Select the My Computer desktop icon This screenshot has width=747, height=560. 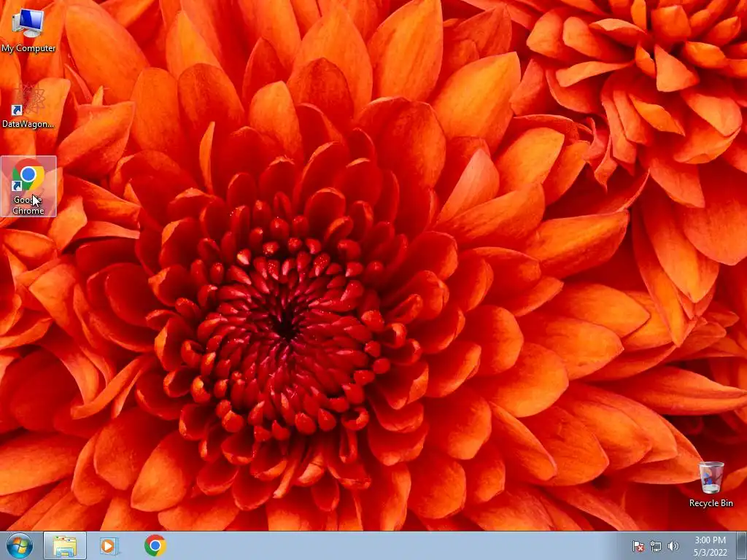point(28,31)
